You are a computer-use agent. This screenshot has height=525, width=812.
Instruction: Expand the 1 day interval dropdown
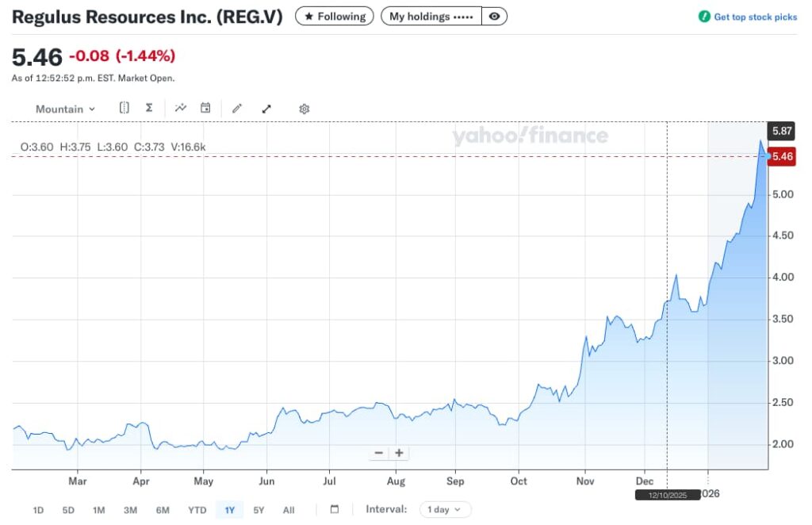point(445,509)
